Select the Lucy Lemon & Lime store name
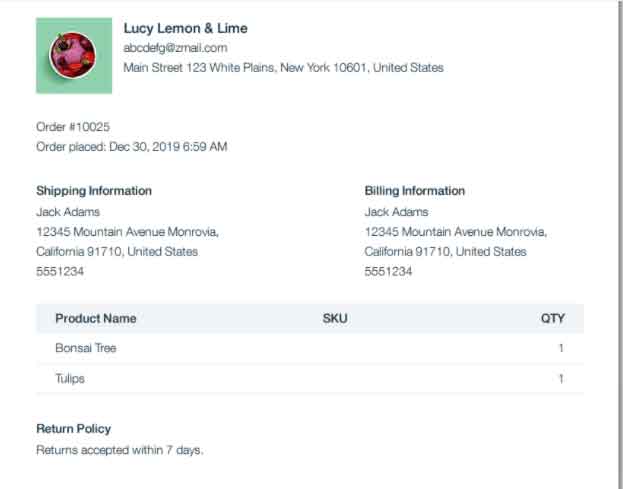The height and width of the screenshot is (489, 623). pos(186,28)
